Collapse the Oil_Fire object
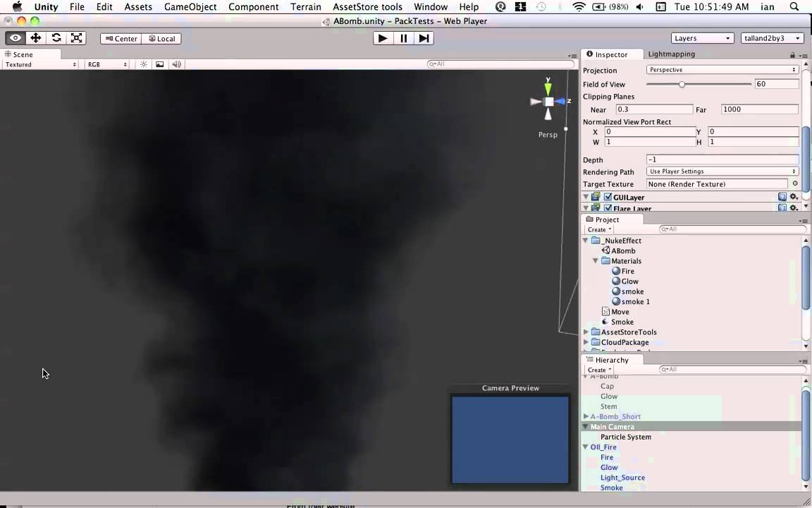Viewport: 812px width, 508px height. tap(586, 447)
